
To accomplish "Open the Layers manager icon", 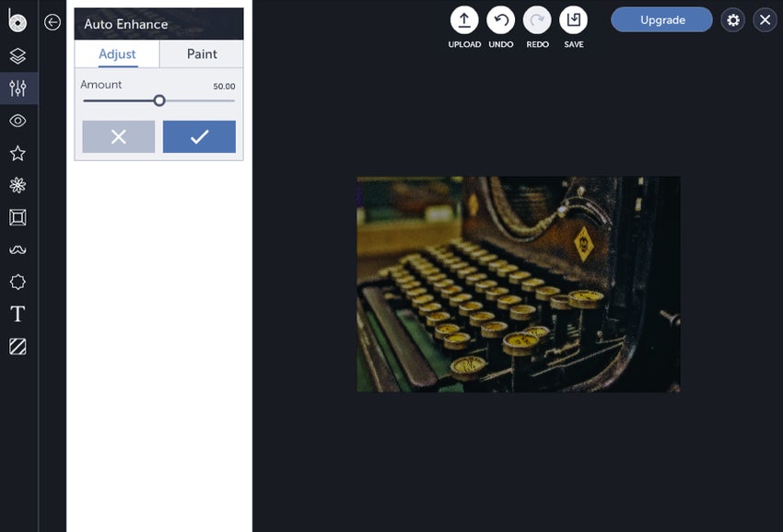I will pyautogui.click(x=18, y=56).
